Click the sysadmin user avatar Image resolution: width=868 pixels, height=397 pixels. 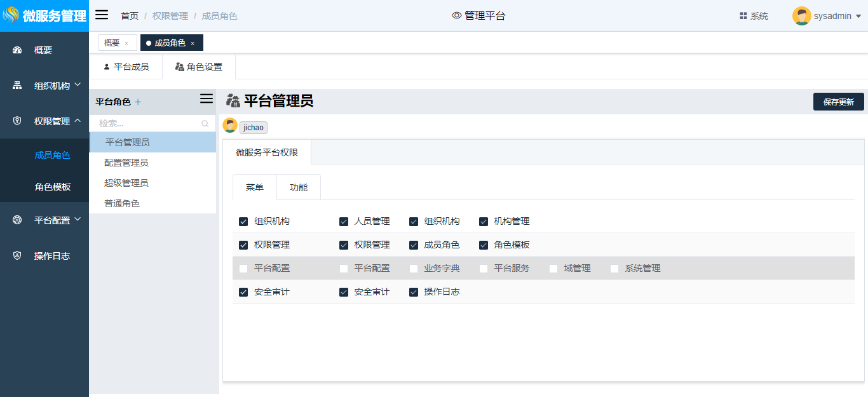(x=801, y=16)
